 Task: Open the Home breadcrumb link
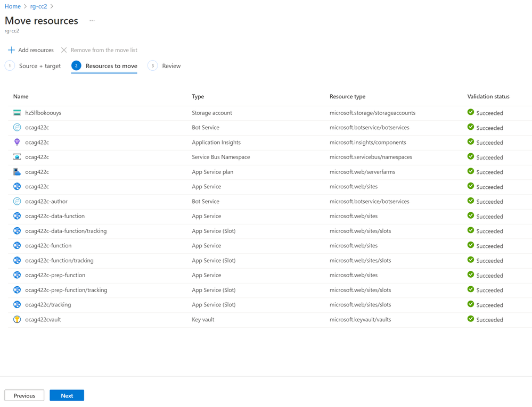pyautogui.click(x=13, y=6)
